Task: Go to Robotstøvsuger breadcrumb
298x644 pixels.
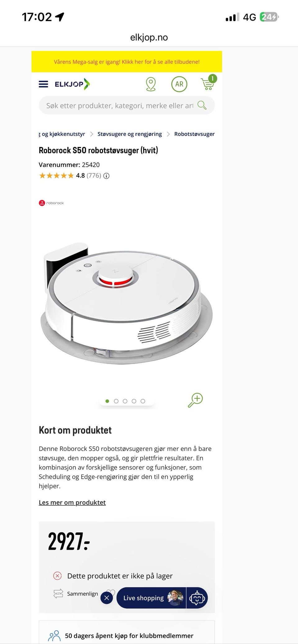Action: click(x=194, y=134)
